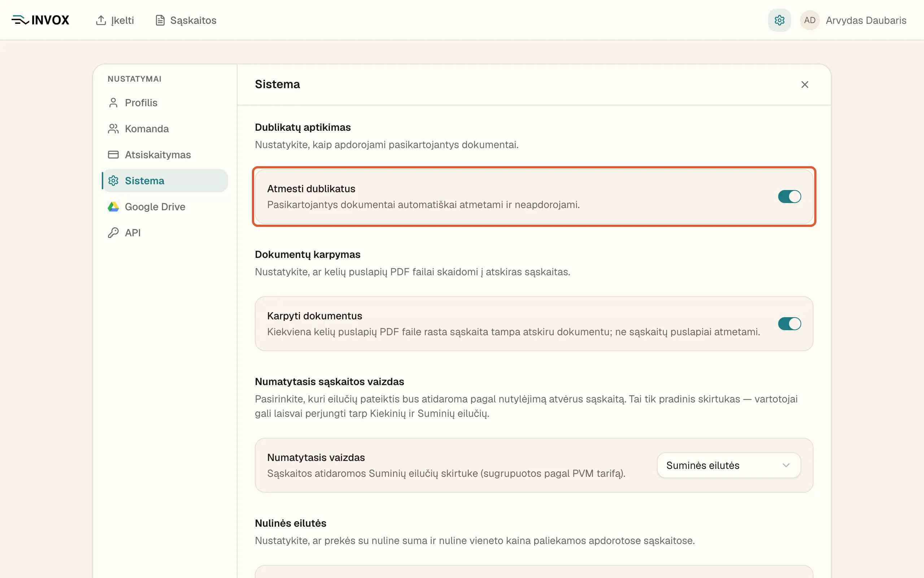This screenshot has height=578, width=924.
Task: Close the Sistema settings panel
Action: [805, 85]
